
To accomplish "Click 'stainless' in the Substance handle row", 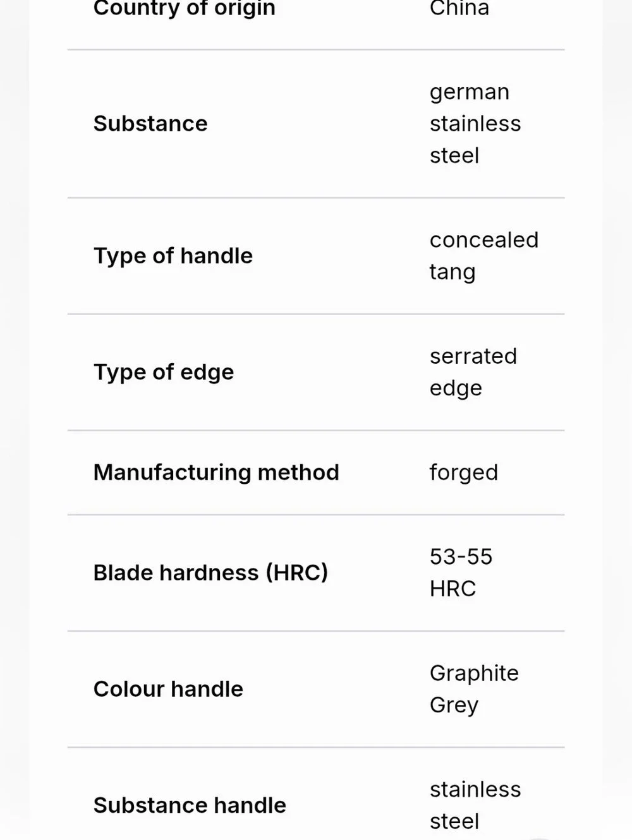I will 475,789.
